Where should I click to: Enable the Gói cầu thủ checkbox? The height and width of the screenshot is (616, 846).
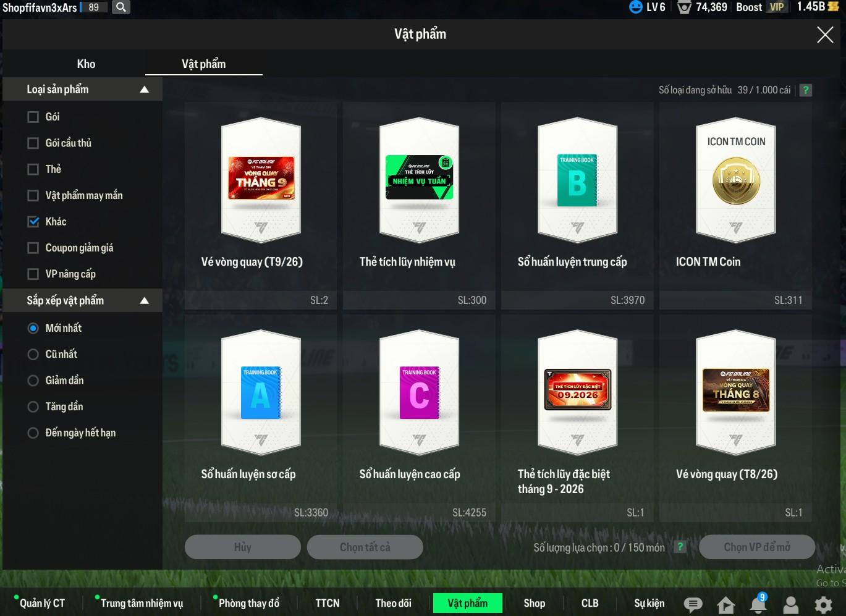pyautogui.click(x=33, y=143)
